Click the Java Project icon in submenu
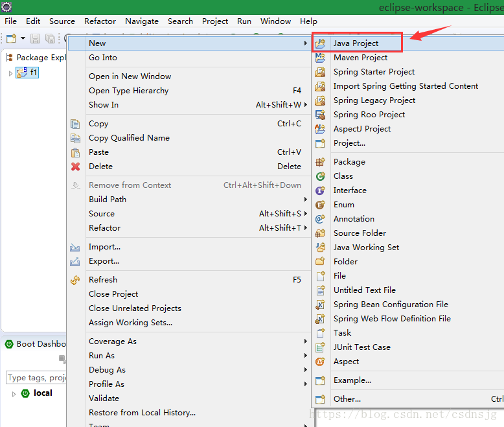Screen dimensions: 504x427 pos(320,43)
